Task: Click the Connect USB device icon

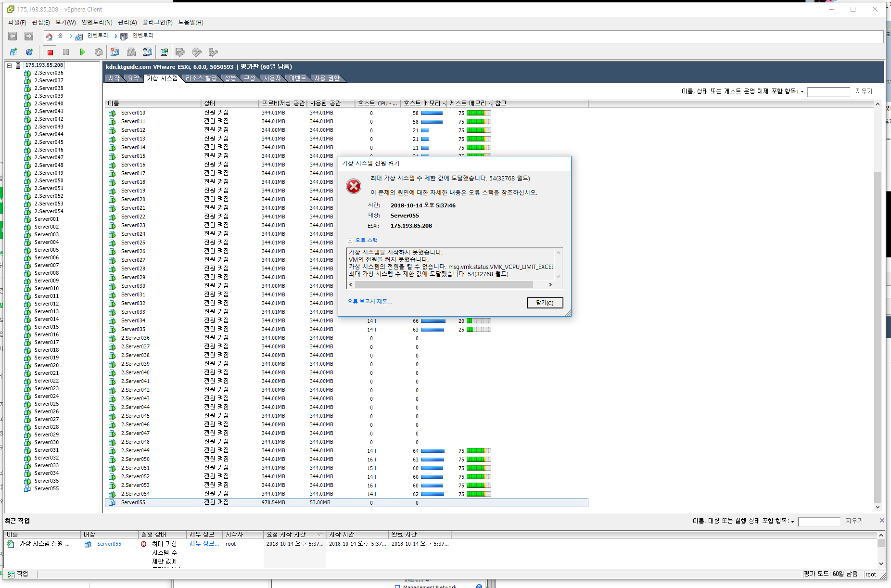Action: (213, 52)
